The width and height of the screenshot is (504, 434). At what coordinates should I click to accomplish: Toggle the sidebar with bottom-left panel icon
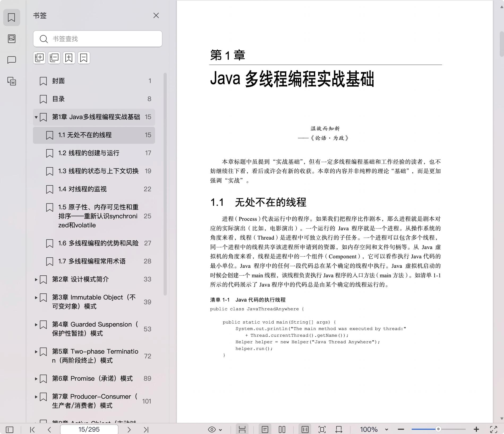tap(10, 429)
